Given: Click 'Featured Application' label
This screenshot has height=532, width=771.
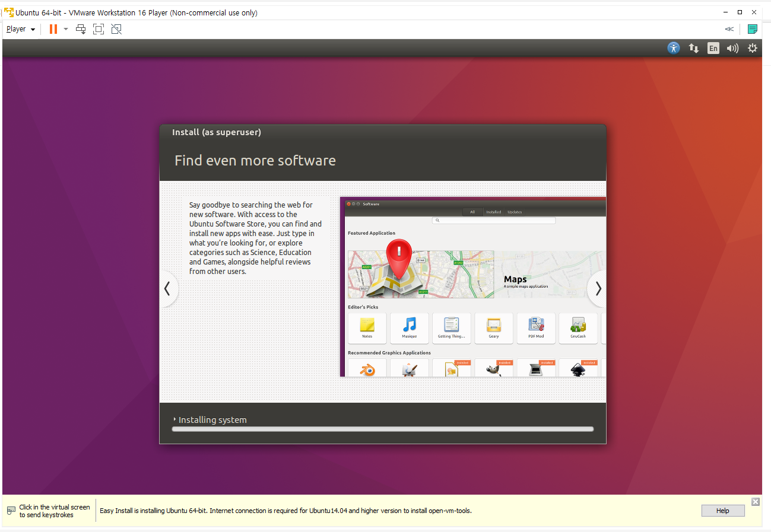Looking at the screenshot, I should click(x=372, y=233).
